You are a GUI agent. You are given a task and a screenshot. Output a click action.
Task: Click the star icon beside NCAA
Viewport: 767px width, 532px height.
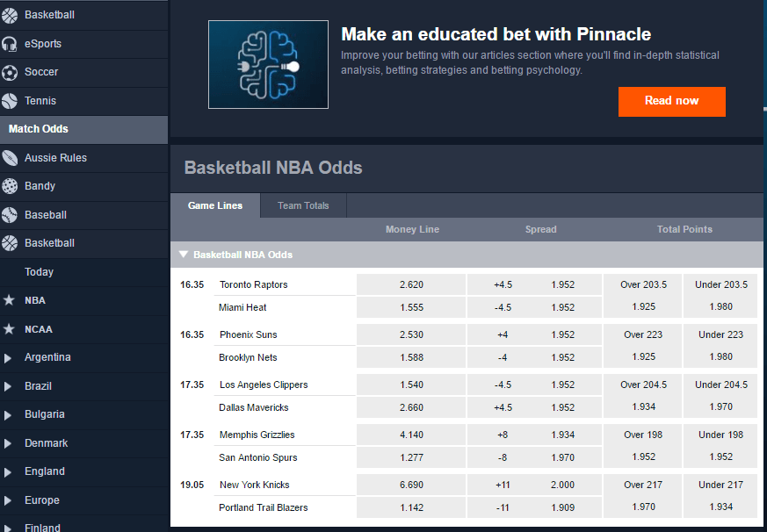(x=9, y=329)
